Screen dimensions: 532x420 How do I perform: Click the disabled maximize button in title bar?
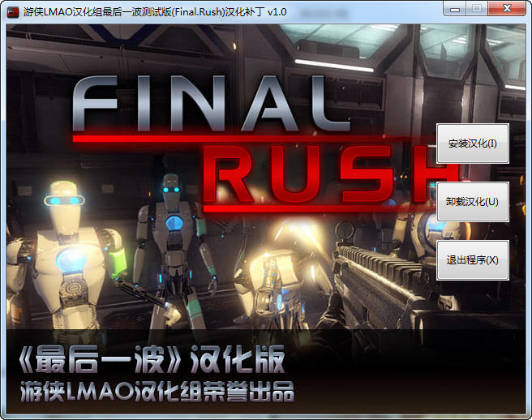[477, 8]
